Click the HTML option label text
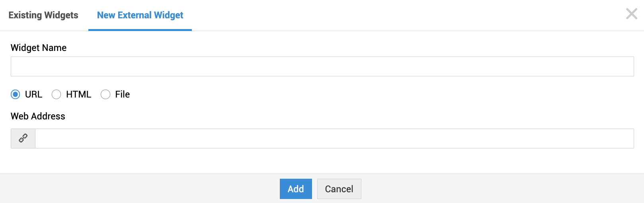 (78, 94)
